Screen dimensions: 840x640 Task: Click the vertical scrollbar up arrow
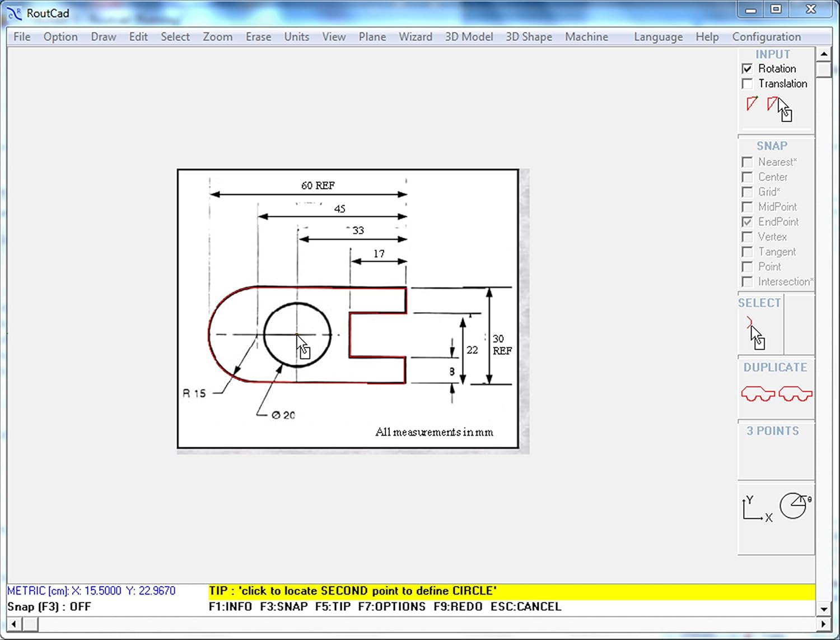[823, 54]
